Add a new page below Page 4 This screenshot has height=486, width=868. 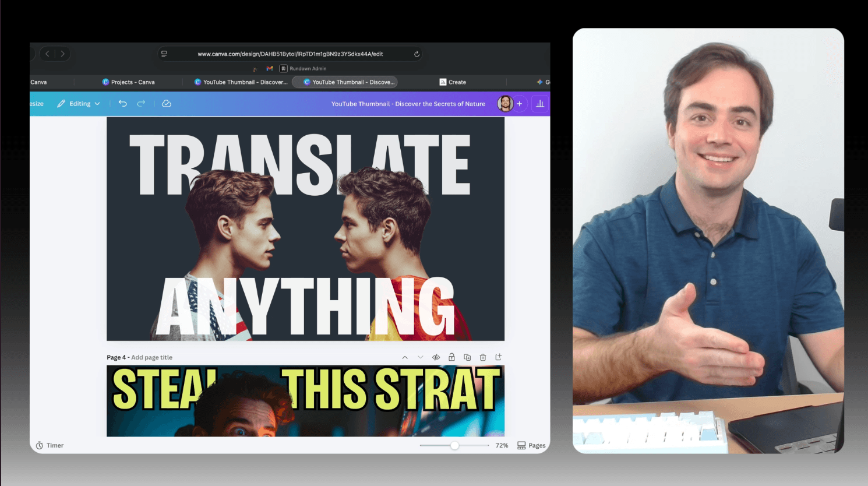[499, 357]
